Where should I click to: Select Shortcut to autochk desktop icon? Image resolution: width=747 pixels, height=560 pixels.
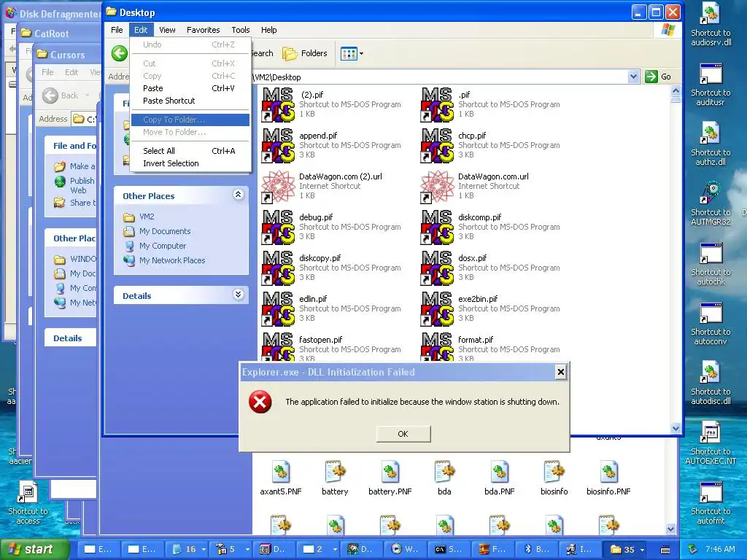tap(711, 263)
